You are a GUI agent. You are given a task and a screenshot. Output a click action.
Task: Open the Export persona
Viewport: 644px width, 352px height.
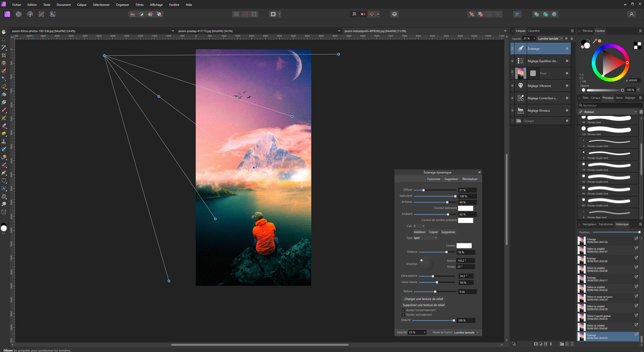[53, 14]
